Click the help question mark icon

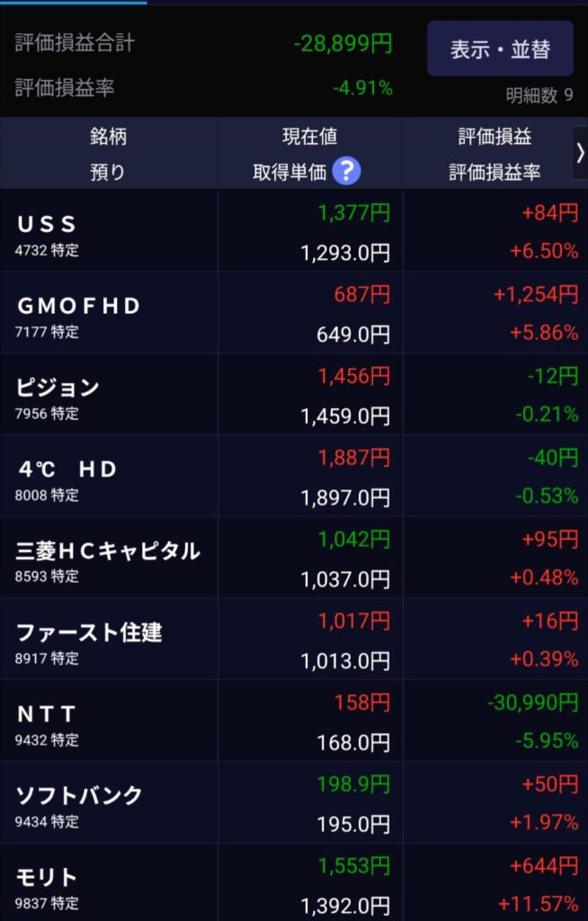point(346,171)
